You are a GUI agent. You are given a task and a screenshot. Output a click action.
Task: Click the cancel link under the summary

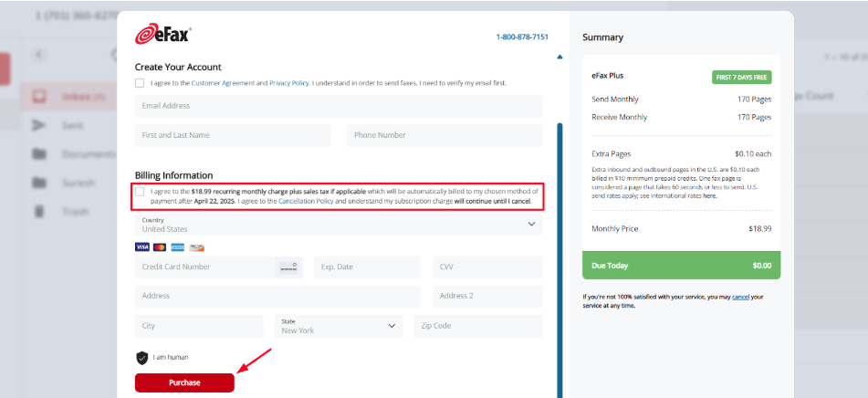(x=740, y=297)
